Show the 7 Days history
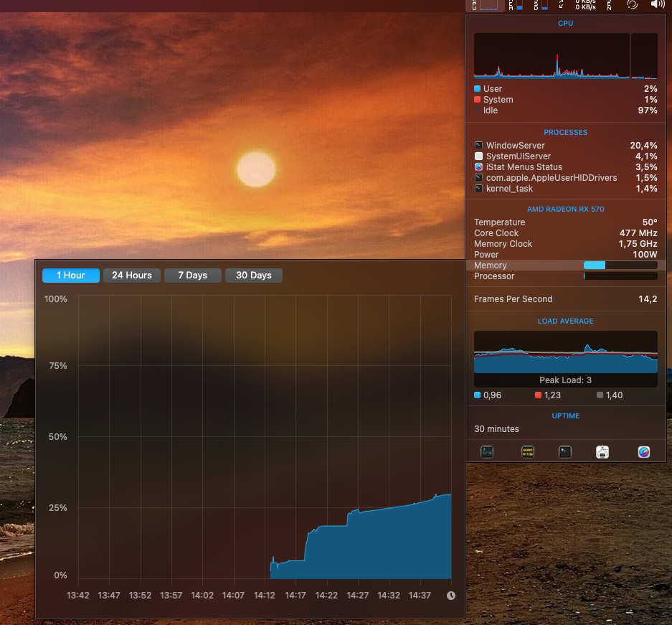Image resolution: width=672 pixels, height=625 pixels. pyautogui.click(x=192, y=276)
